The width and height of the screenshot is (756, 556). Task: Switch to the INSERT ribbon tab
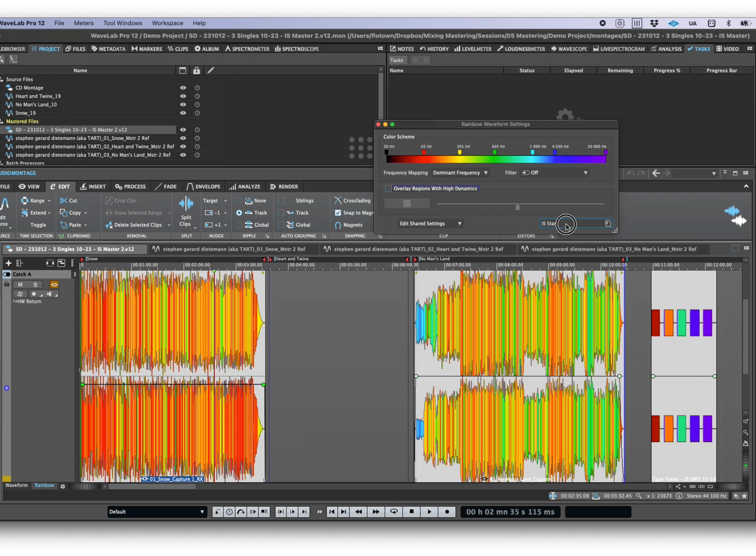pos(93,187)
